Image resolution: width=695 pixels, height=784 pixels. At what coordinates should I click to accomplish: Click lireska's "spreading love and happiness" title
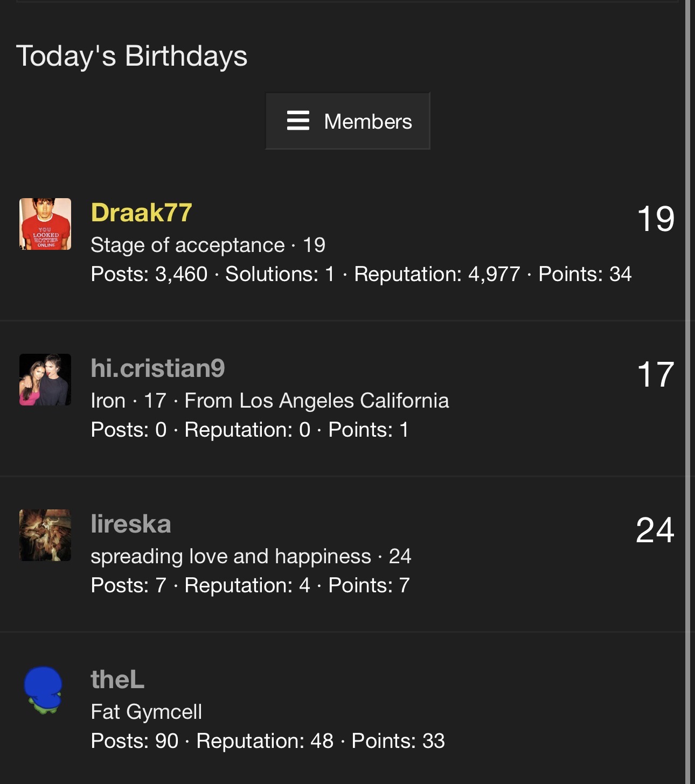click(x=231, y=556)
